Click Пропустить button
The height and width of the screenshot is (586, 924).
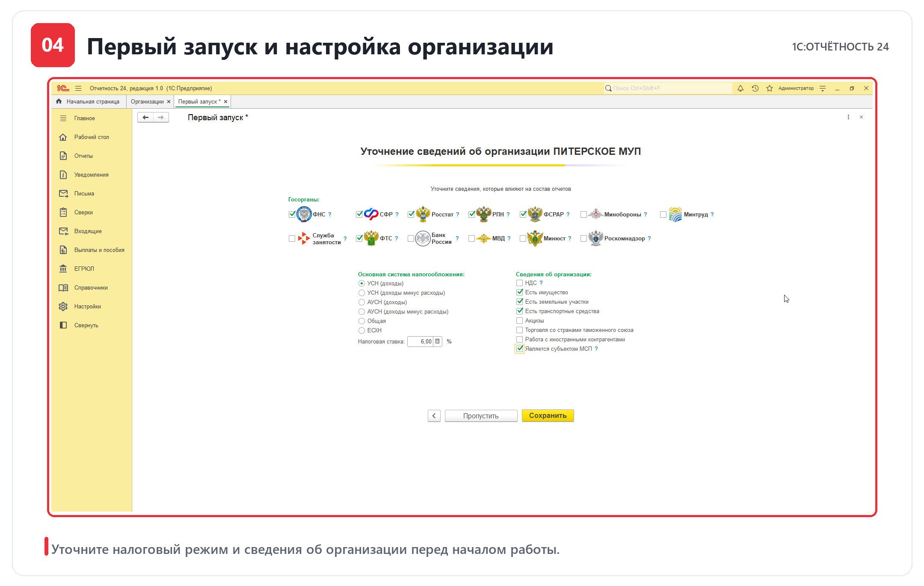point(481,416)
